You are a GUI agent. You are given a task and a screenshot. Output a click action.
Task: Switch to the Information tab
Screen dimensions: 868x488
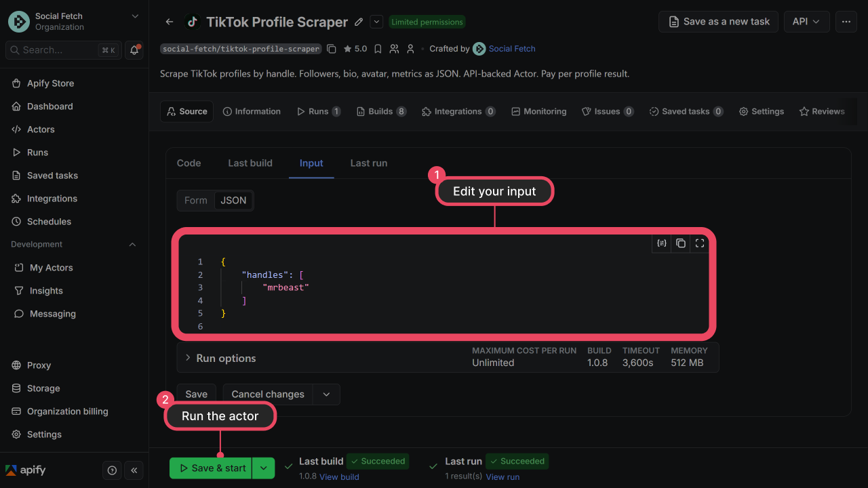click(x=252, y=112)
